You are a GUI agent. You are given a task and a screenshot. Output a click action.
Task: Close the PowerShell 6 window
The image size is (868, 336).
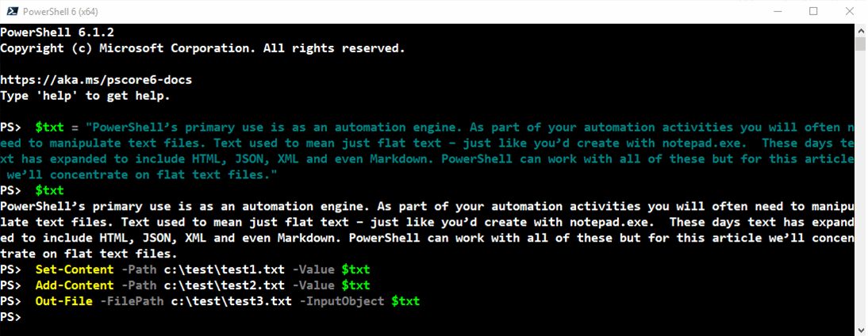[849, 11]
